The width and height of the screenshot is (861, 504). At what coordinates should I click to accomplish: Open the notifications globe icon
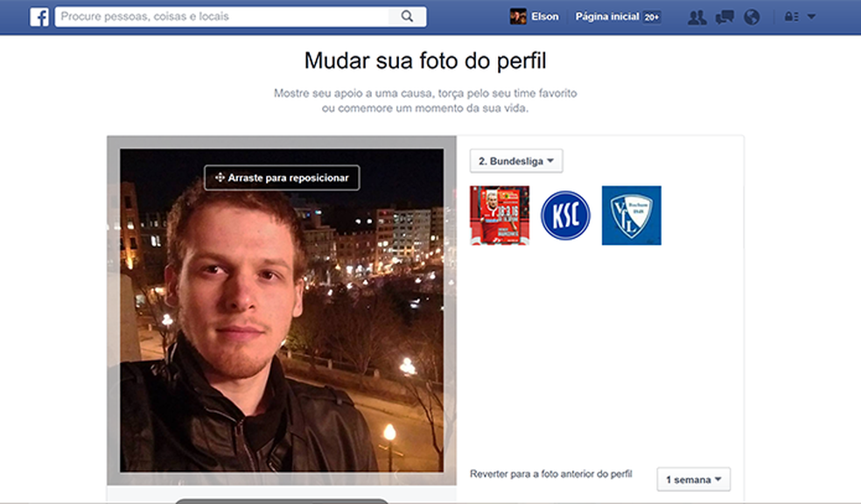(x=752, y=16)
